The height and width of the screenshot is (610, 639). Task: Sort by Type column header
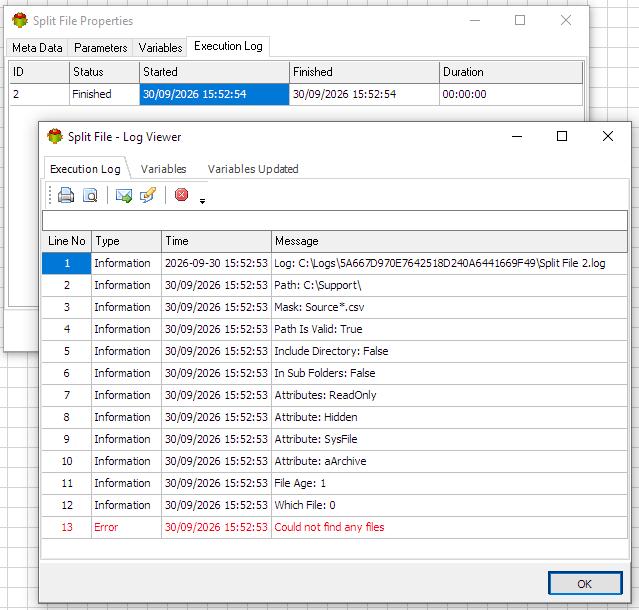tap(126, 241)
